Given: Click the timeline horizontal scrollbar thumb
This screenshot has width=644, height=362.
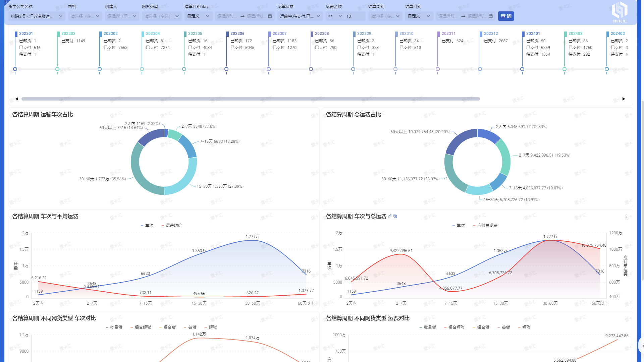Looking at the screenshot, I should tap(251, 99).
